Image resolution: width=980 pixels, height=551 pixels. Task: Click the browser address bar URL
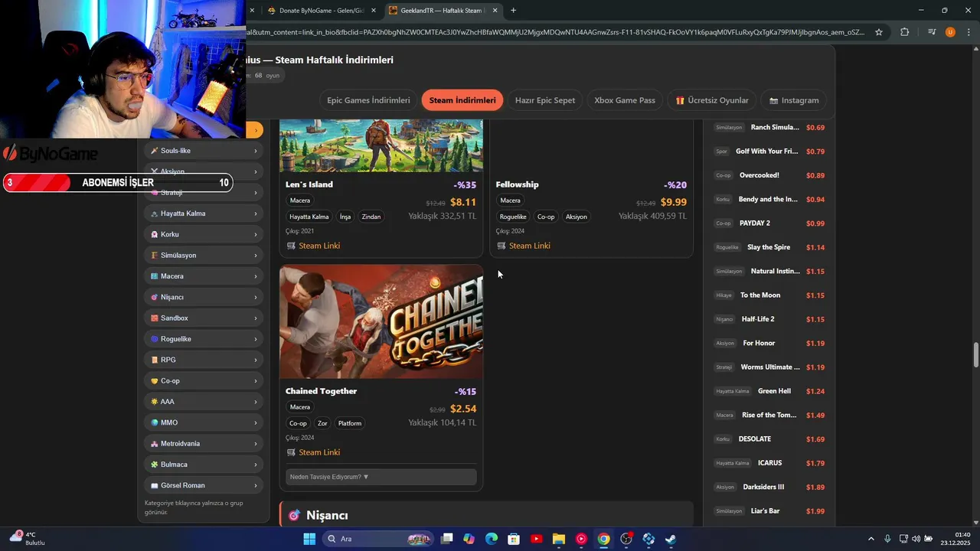(x=555, y=32)
